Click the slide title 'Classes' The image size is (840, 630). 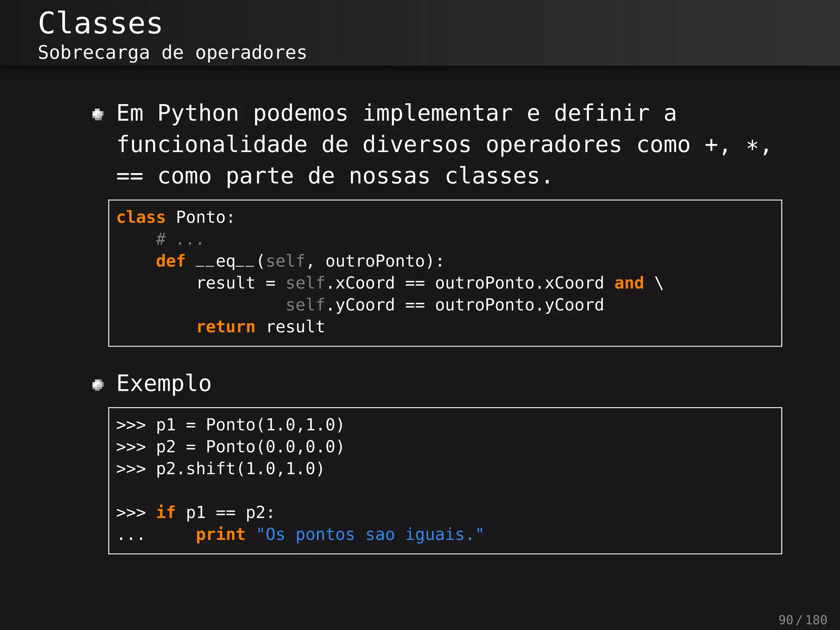[x=100, y=23]
